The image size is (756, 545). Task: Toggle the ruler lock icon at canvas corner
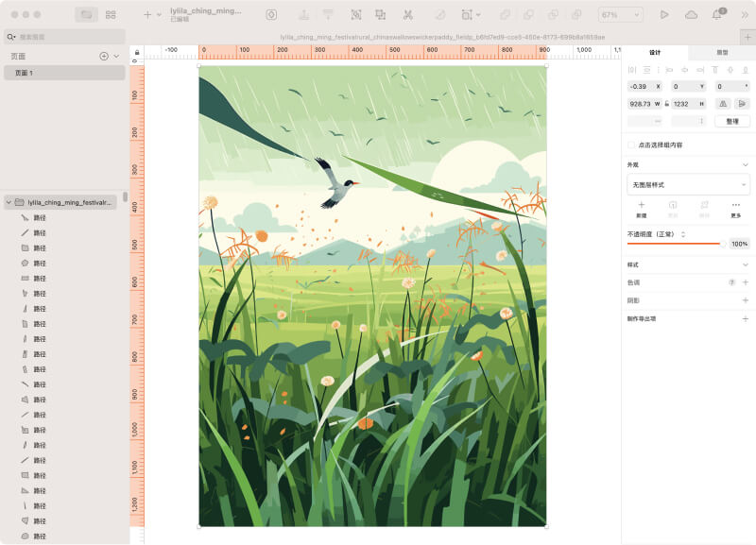tap(137, 52)
